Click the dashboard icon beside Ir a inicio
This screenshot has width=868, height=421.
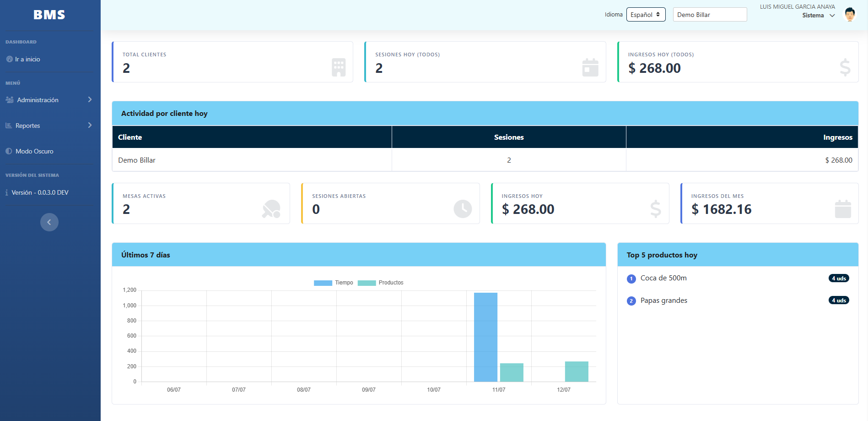[x=9, y=59]
